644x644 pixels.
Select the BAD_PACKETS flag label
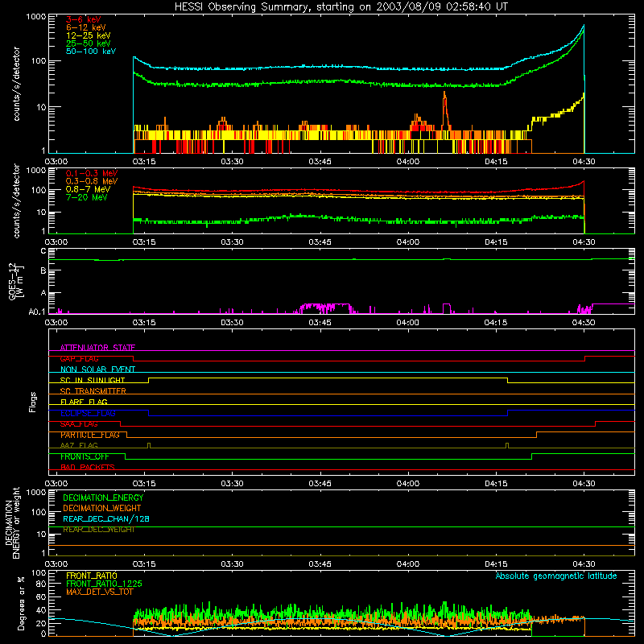[88, 467]
